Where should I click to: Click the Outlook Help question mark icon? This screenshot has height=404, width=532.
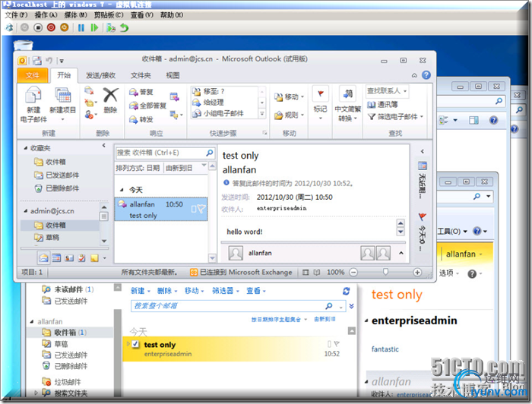(426, 75)
